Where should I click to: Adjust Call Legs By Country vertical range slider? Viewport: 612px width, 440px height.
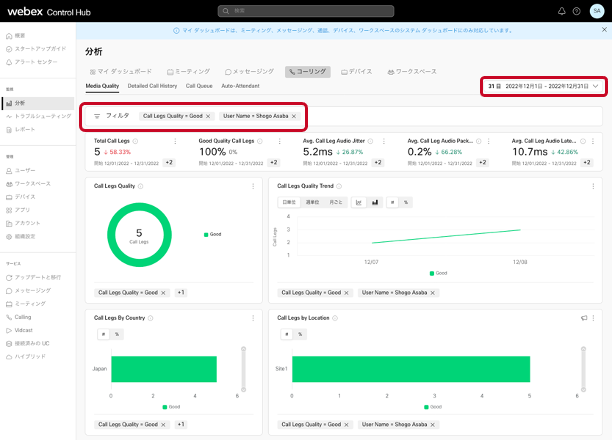tap(244, 369)
